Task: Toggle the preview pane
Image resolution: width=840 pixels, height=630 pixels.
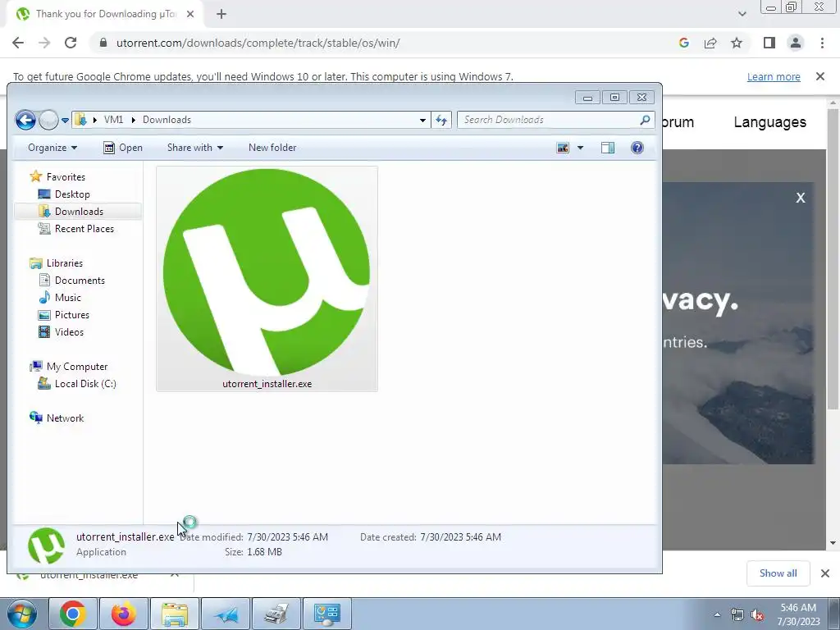Action: click(x=608, y=148)
